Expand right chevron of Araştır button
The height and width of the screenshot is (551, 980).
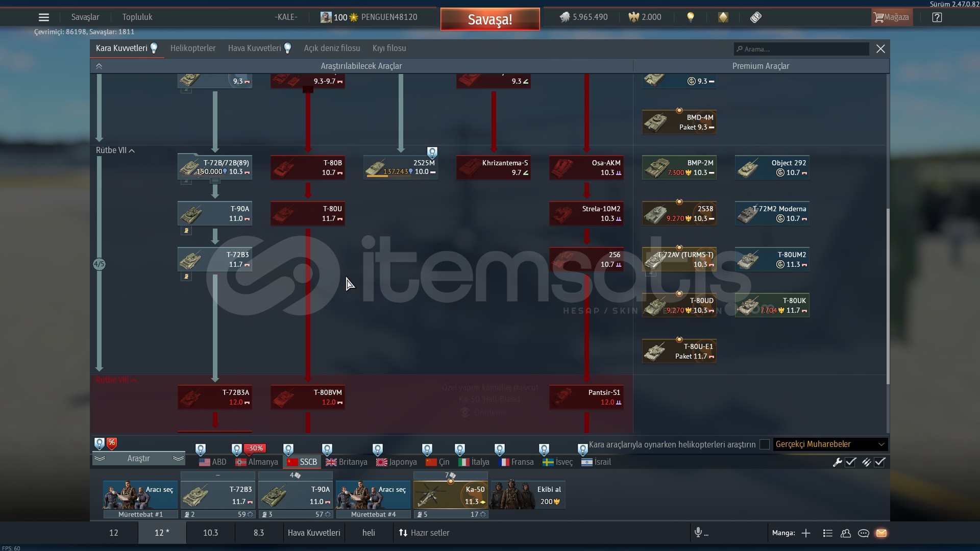pyautogui.click(x=178, y=459)
